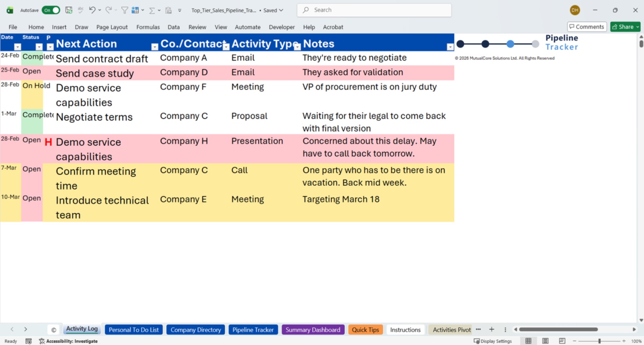Click the Sort & Filter icon
644x345 pixels.
click(124, 10)
